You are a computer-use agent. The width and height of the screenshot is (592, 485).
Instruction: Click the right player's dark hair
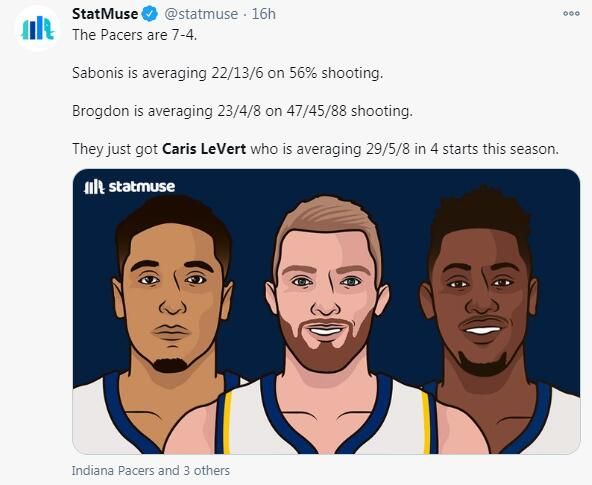pos(480,215)
